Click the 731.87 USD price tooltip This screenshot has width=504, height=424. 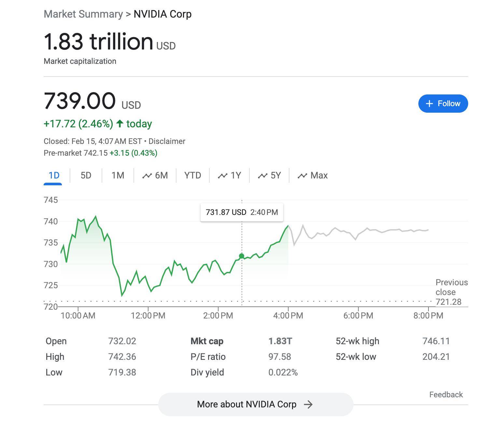tap(242, 212)
